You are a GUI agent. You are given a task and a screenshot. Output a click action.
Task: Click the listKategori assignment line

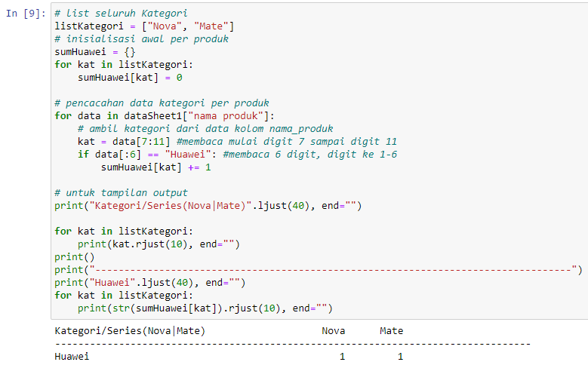(x=144, y=26)
